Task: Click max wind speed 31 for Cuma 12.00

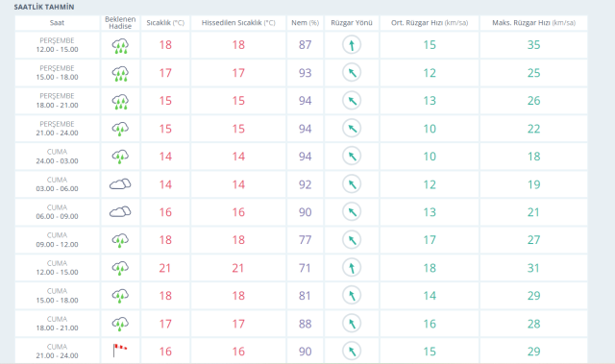Action: [534, 268]
